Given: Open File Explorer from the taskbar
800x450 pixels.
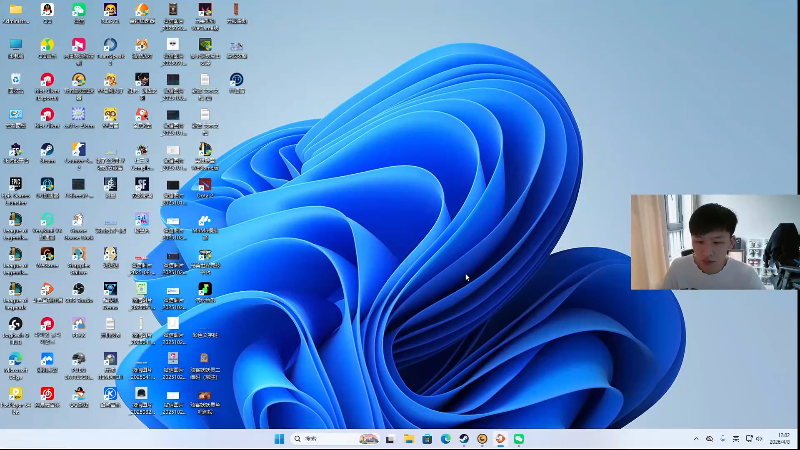Looking at the screenshot, I should coord(409,439).
